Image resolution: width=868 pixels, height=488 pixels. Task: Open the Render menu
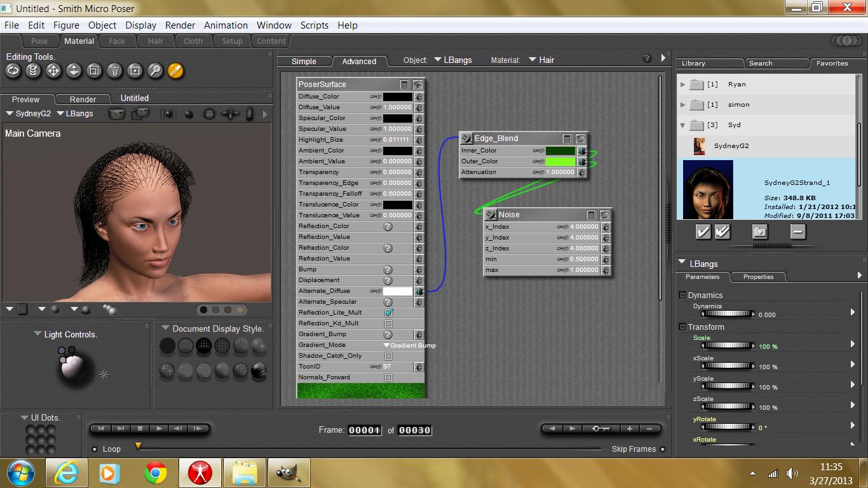pyautogui.click(x=180, y=25)
